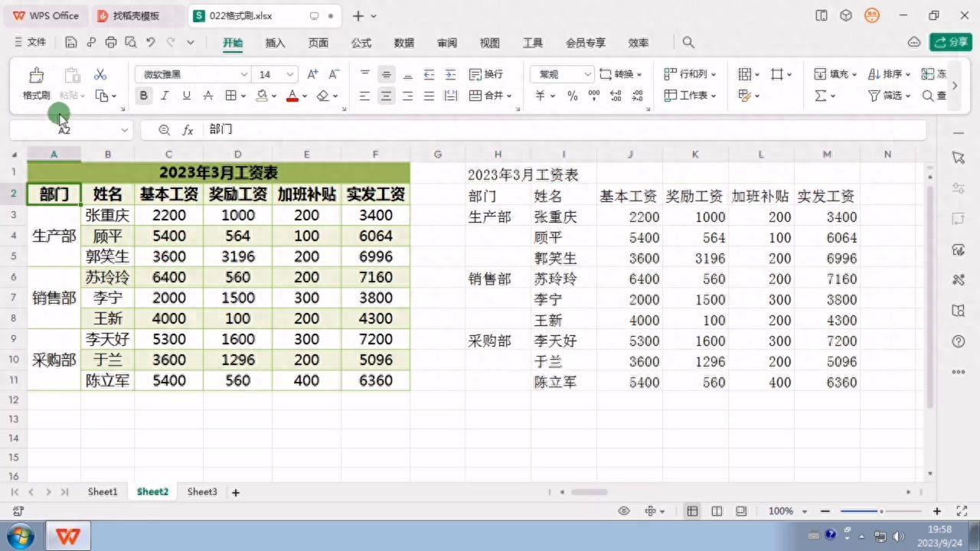This screenshot has width=980, height=551.
Task: Toggle center horizontal text alignment
Action: pos(387,96)
